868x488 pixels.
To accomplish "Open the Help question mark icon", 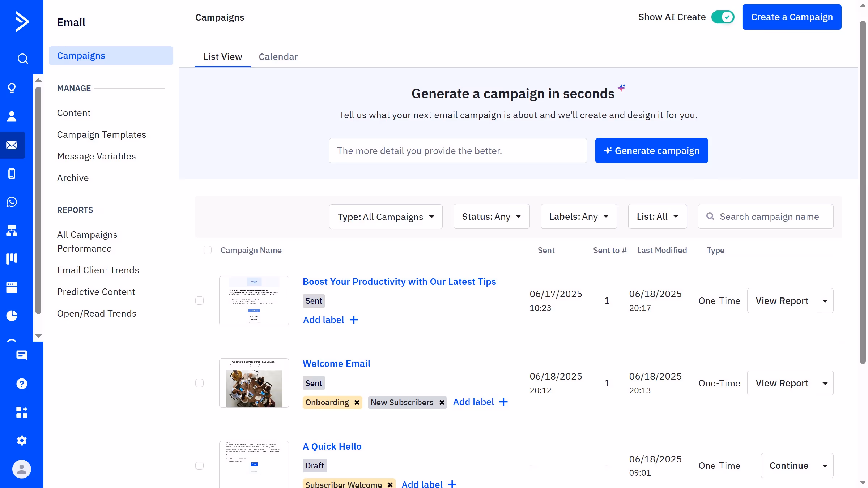I will (x=22, y=384).
